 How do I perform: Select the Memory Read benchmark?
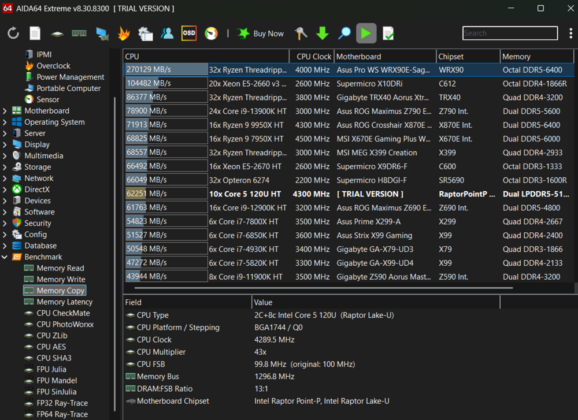coord(60,268)
